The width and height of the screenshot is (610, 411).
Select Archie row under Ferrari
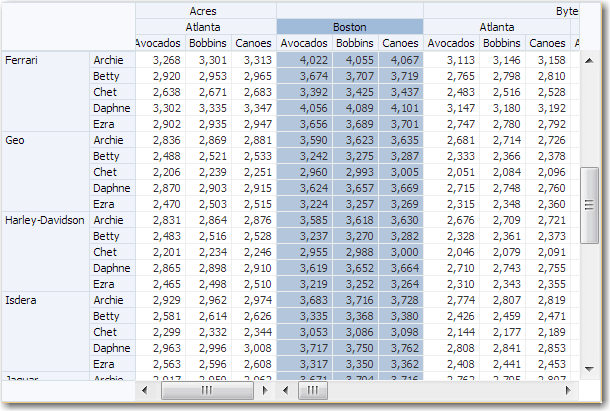112,60
